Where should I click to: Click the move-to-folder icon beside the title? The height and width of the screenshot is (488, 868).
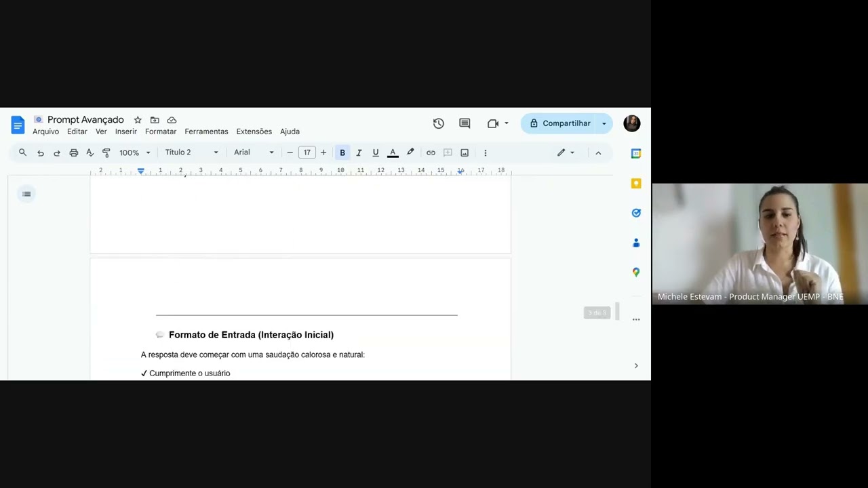point(155,120)
